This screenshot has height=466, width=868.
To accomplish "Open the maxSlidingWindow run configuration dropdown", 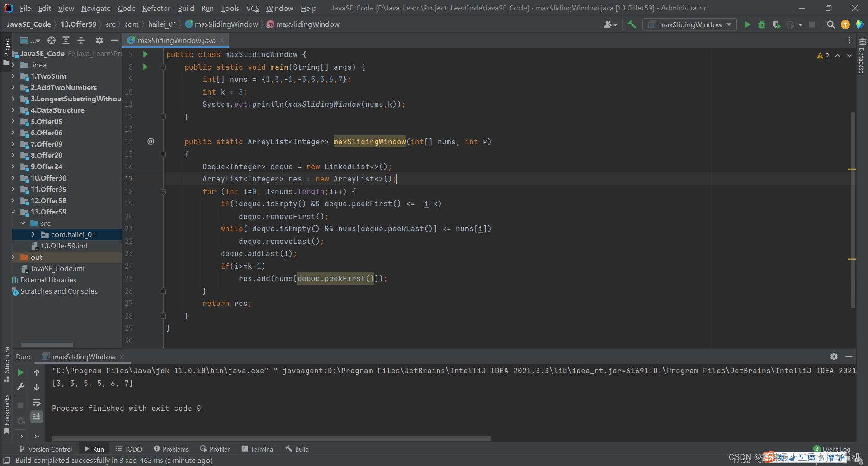I will [x=690, y=24].
